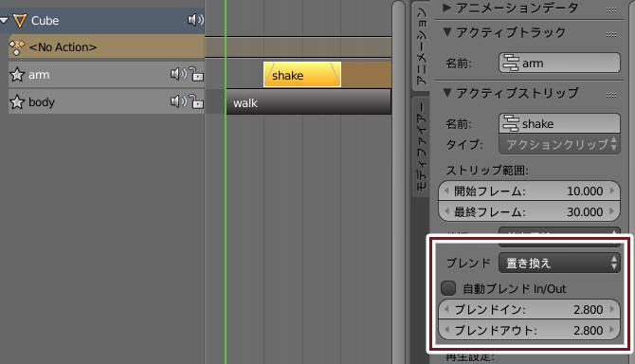The width and height of the screenshot is (635, 364).
Task: Select the walk strip
Action: click(309, 102)
